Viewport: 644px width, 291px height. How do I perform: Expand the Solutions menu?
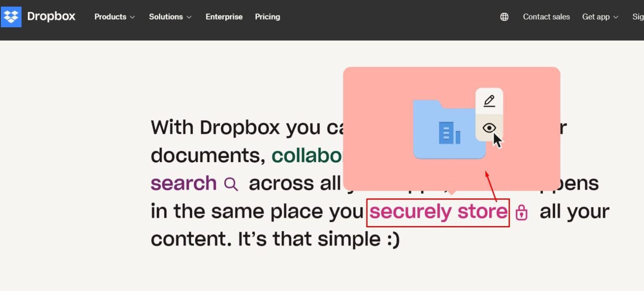pyautogui.click(x=170, y=17)
